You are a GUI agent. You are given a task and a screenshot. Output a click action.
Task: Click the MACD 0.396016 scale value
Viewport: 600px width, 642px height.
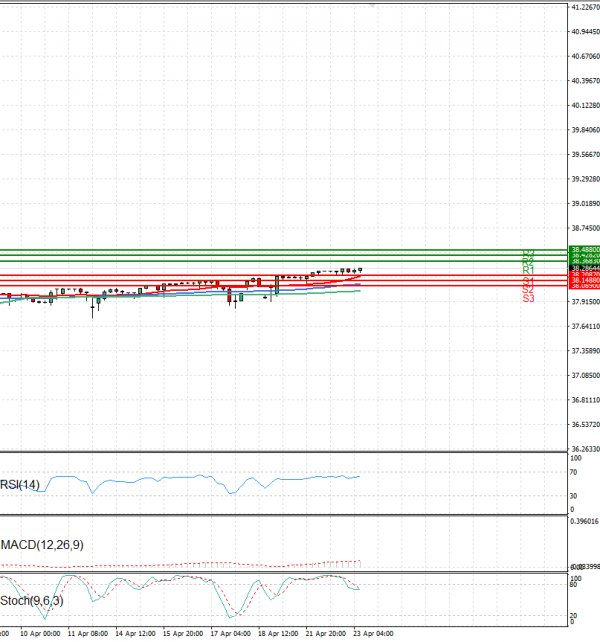[584, 521]
